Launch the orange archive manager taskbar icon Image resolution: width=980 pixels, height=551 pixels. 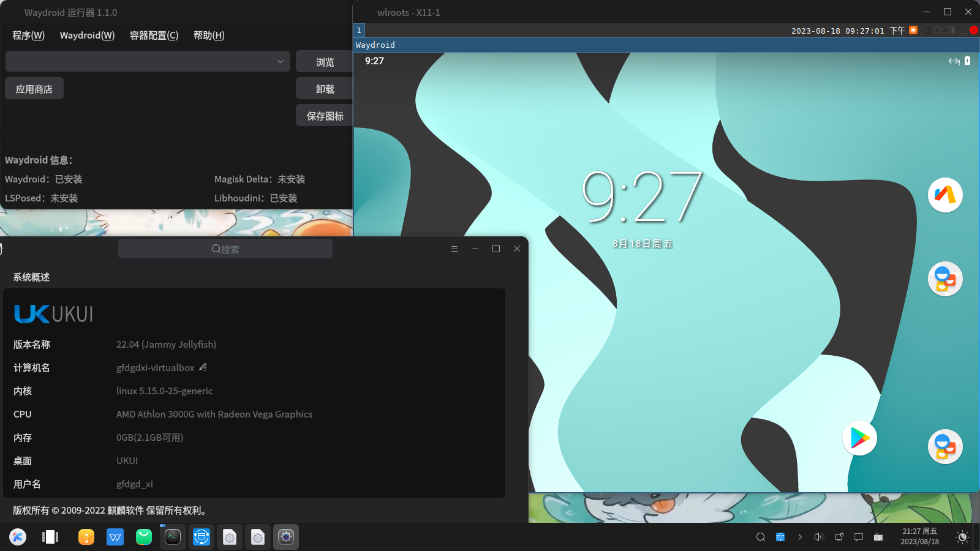pos(86,537)
